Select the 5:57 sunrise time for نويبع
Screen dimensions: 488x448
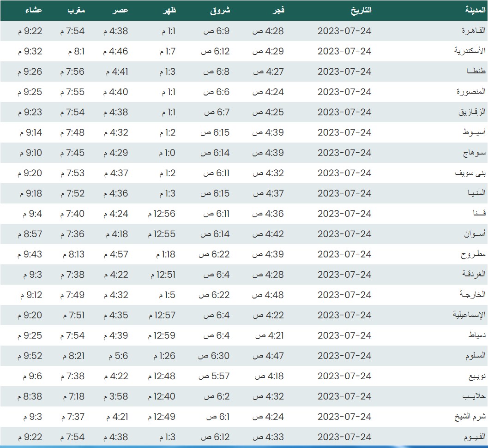coord(215,376)
